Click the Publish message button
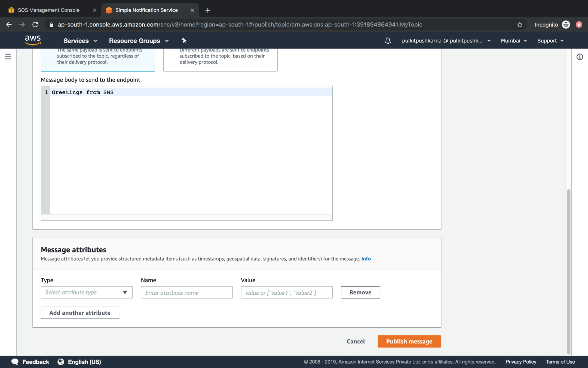This screenshot has width=588, height=368. click(409, 341)
